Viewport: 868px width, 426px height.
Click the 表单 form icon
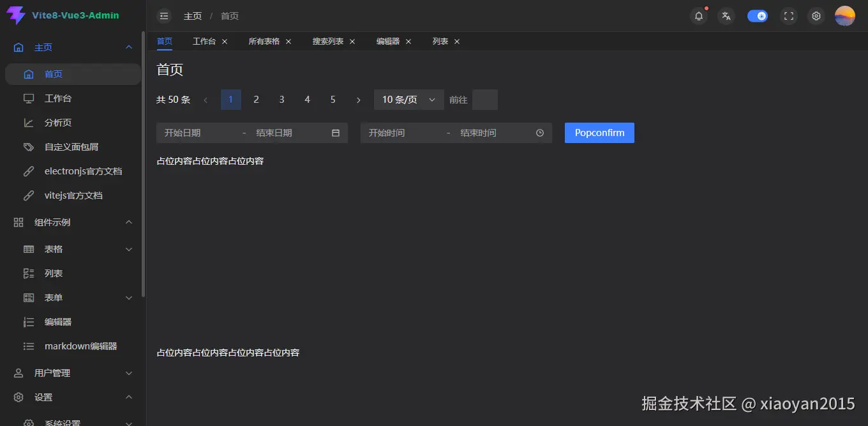point(28,298)
